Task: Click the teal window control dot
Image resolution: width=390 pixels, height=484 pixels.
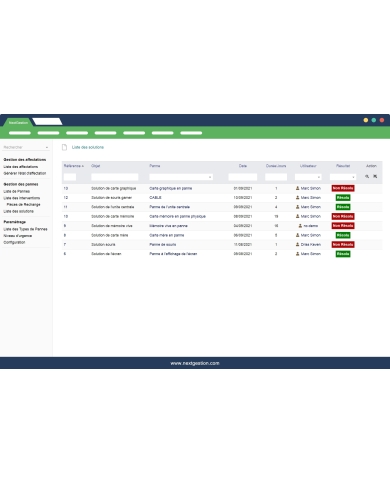Action: click(374, 120)
